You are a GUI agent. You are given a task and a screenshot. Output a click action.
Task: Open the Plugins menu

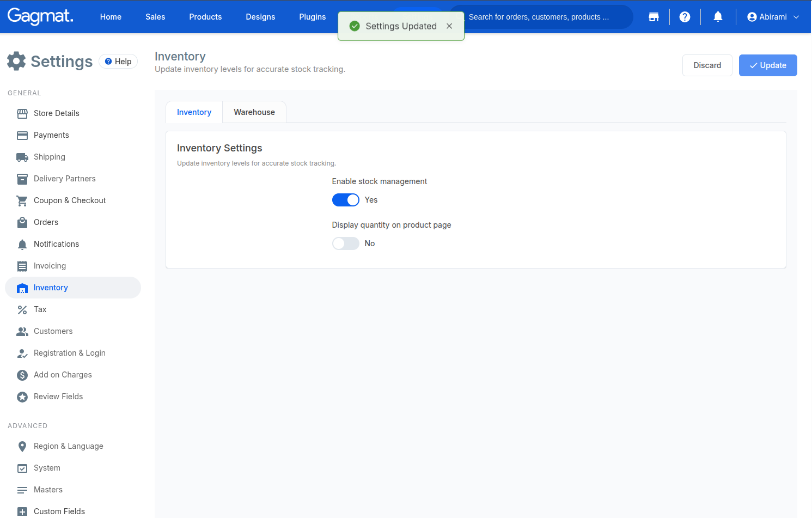313,17
